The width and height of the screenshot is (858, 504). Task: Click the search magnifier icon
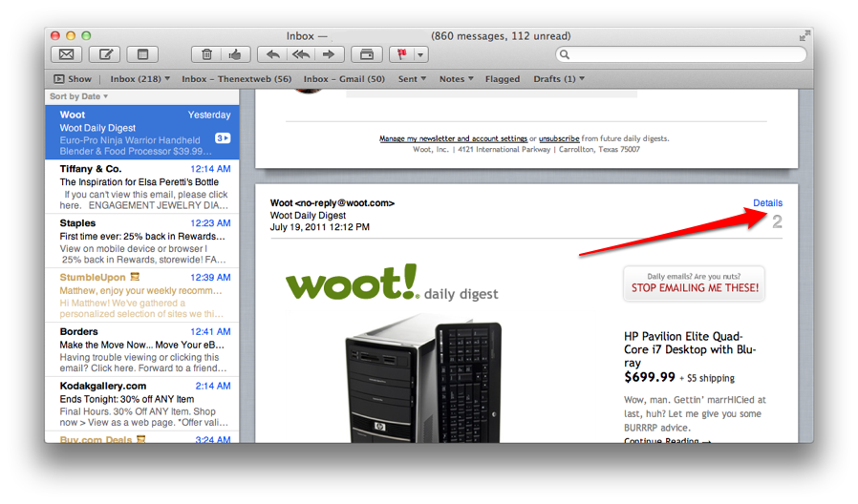pyautogui.click(x=565, y=54)
